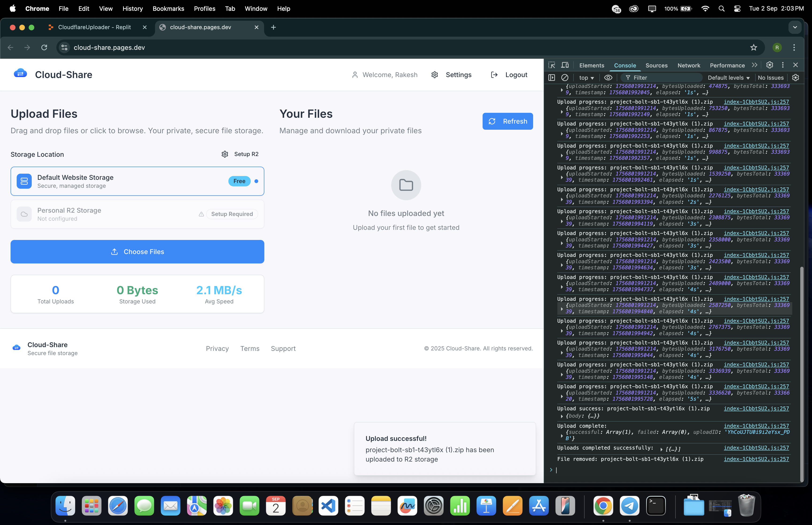Image resolution: width=812 pixels, height=525 pixels.
Task: Select the Personal R2 Storage option
Action: [137, 214]
